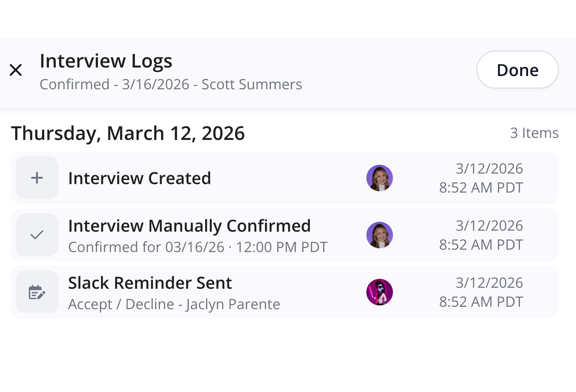This screenshot has height=392, width=576.
Task: Select the Interview Manually Confirmed entry title
Action: tap(189, 226)
